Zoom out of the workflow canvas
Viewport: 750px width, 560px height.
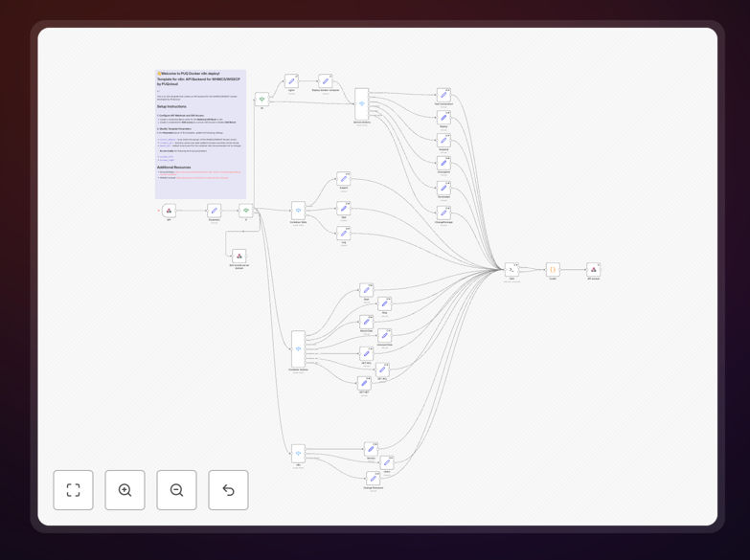176,490
